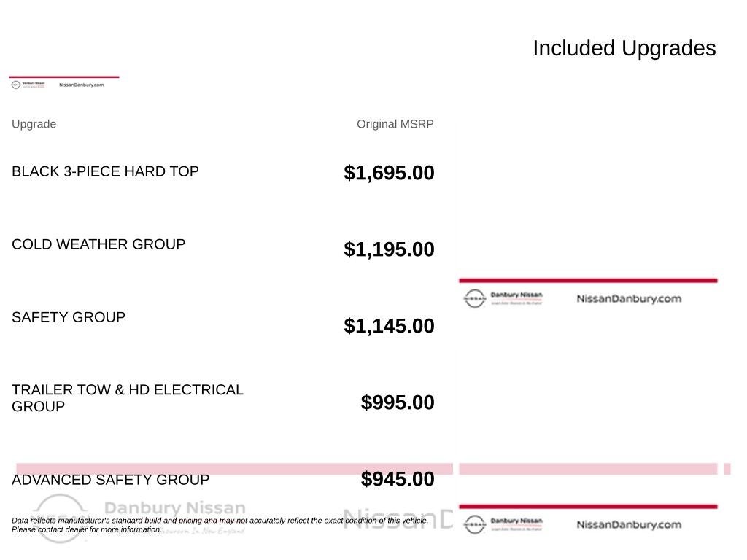
Task: Select the COLD WEATHER GROUP upgrade
Action: (x=98, y=244)
